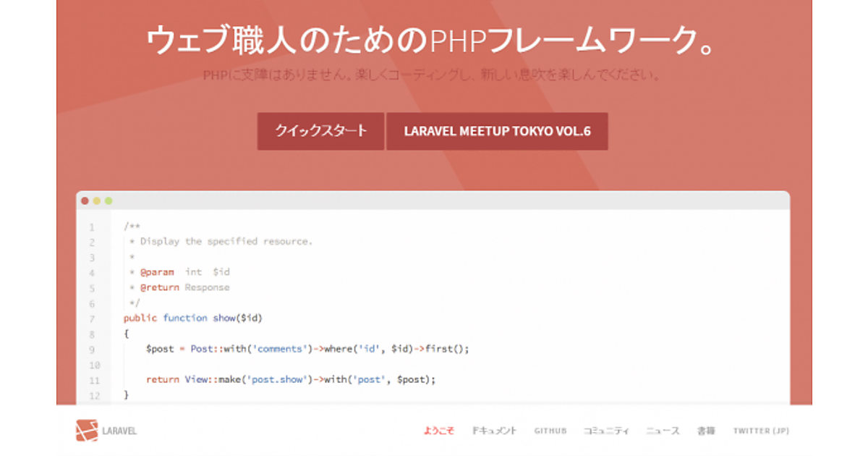The image size is (868, 456).
Task: Open the コミュニティ navigation link
Action: coord(606,431)
